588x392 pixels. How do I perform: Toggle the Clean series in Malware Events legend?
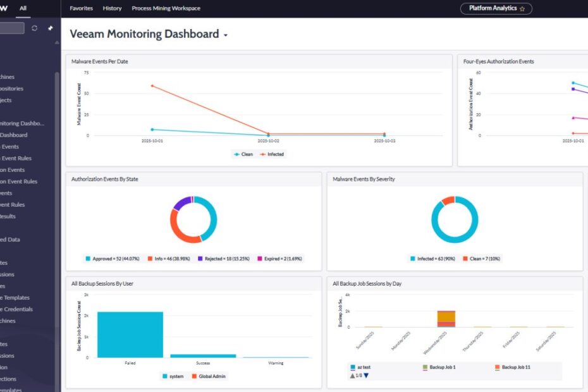point(243,154)
